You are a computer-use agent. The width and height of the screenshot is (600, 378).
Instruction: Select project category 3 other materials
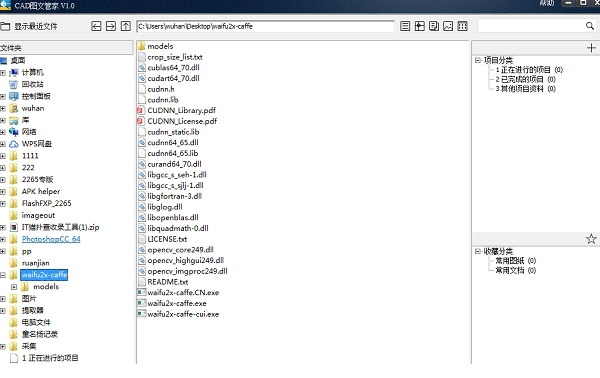(525, 89)
